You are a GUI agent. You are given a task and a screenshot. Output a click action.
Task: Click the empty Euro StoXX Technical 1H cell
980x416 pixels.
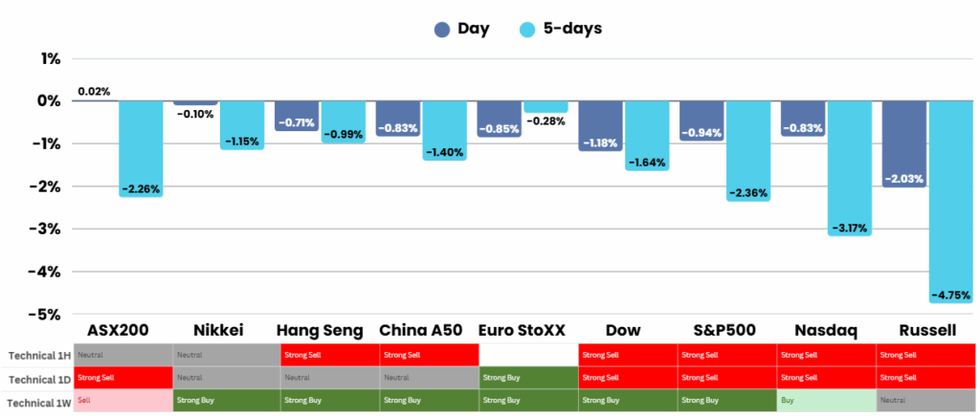click(x=525, y=356)
